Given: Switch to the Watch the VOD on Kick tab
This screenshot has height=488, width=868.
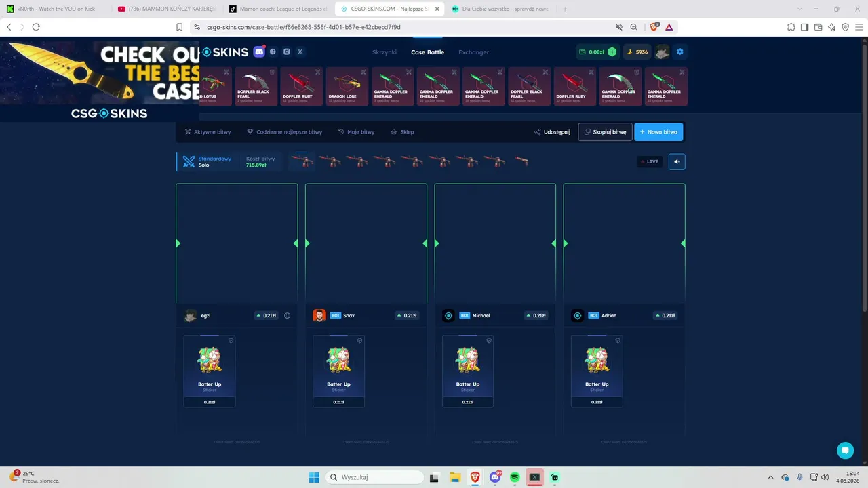Looking at the screenshot, I should click(56, 9).
